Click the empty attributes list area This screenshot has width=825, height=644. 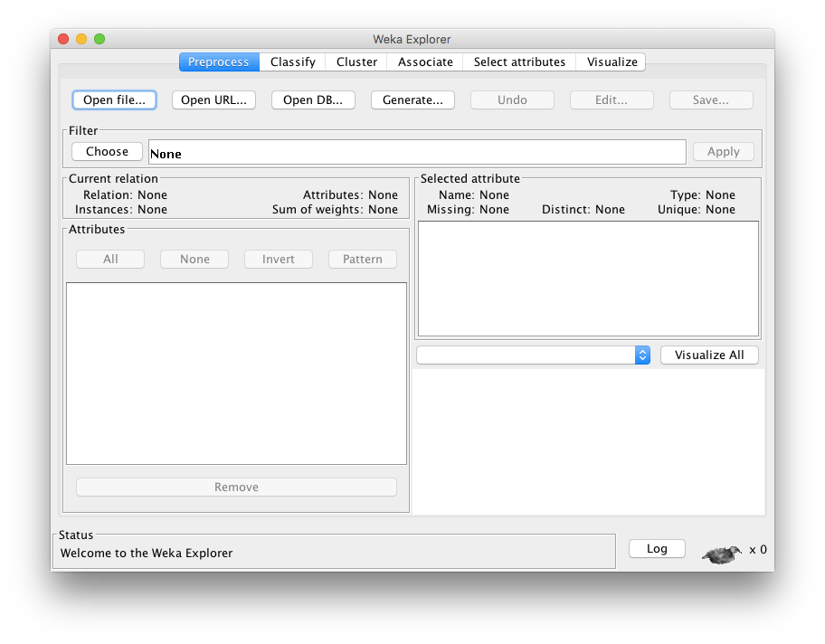(x=236, y=374)
